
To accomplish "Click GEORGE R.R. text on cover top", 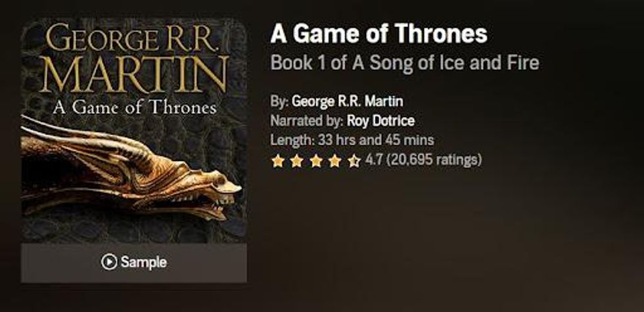I will pos(131,38).
